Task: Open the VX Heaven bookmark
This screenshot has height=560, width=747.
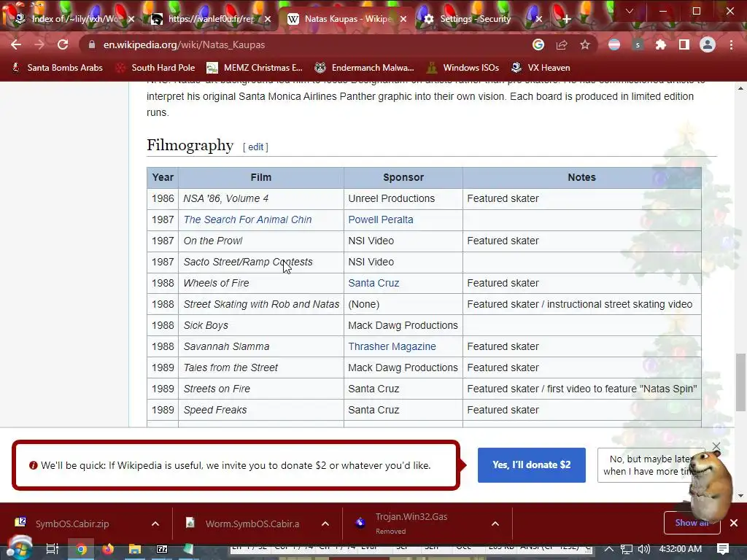Action: 541,68
